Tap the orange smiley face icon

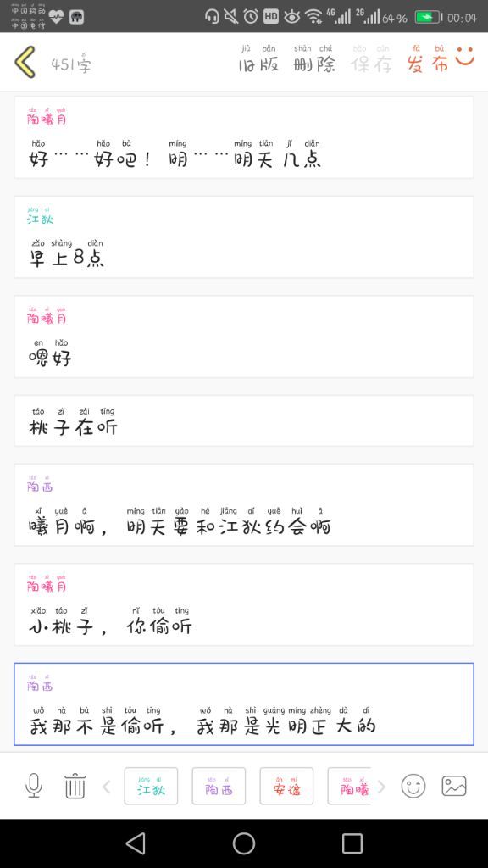[465, 56]
